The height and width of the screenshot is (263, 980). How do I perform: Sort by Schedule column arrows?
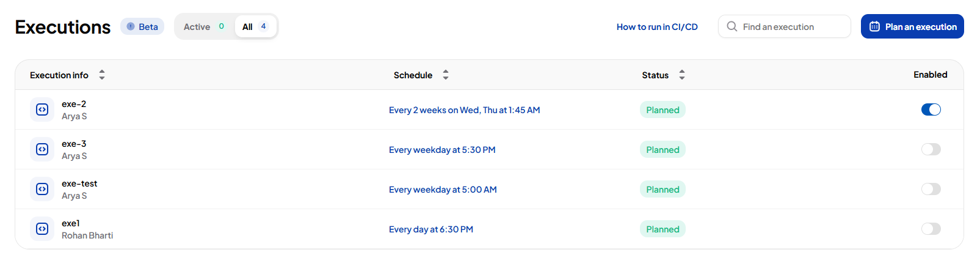coord(446,75)
